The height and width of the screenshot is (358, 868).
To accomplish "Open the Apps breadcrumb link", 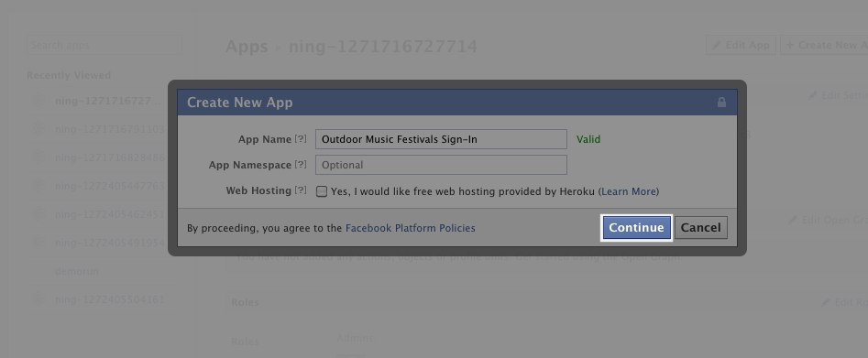I will (247, 47).
